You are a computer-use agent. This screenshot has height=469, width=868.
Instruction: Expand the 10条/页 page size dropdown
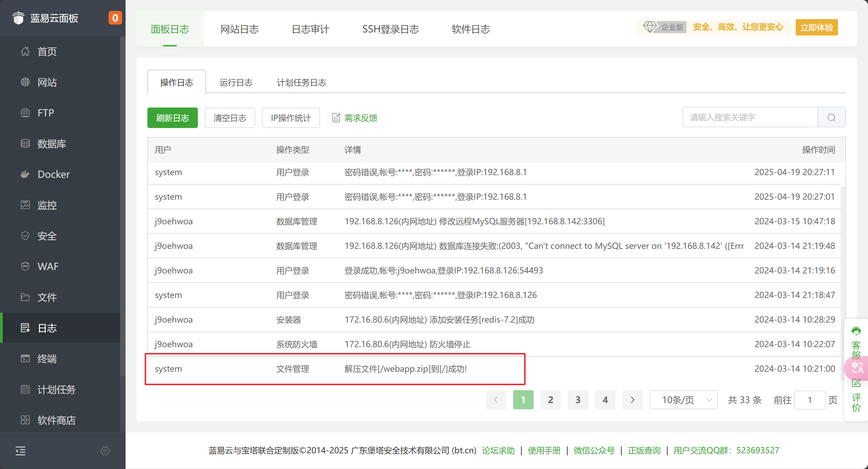coord(683,400)
